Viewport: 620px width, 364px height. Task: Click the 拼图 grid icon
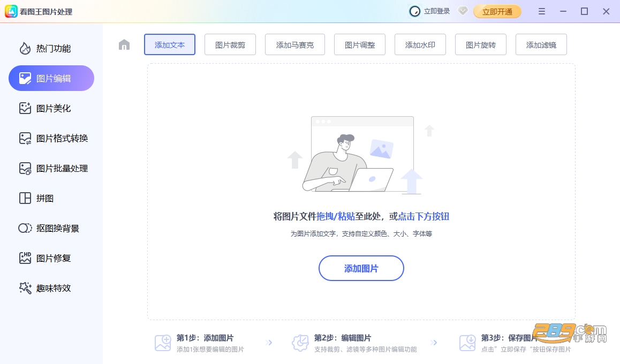25,198
